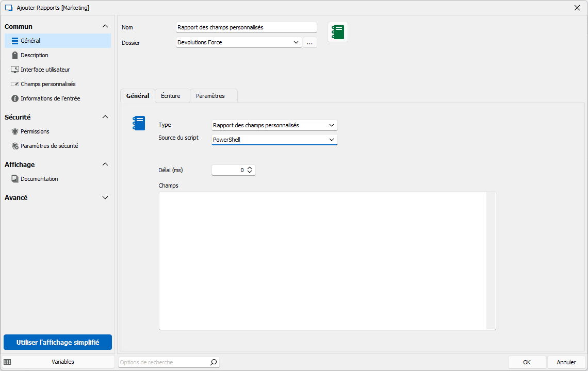Open Permissions shield icon
588x371 pixels.
15,131
